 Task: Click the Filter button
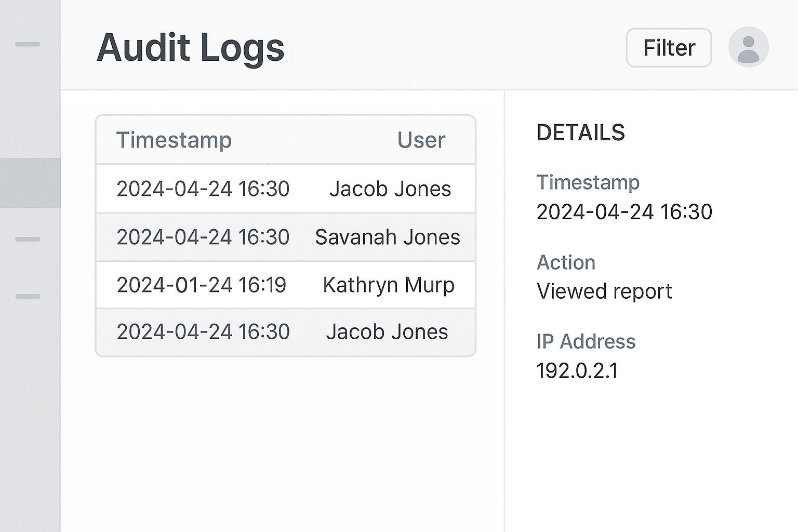pyautogui.click(x=669, y=48)
